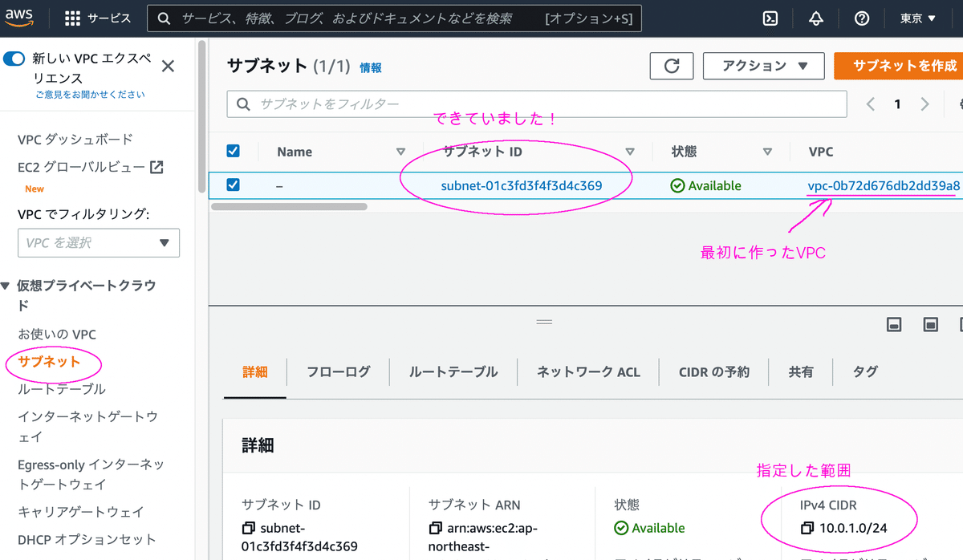Screen dimensions: 963x560
Task: Launch CloudShell terminal icon
Action: pyautogui.click(x=770, y=18)
